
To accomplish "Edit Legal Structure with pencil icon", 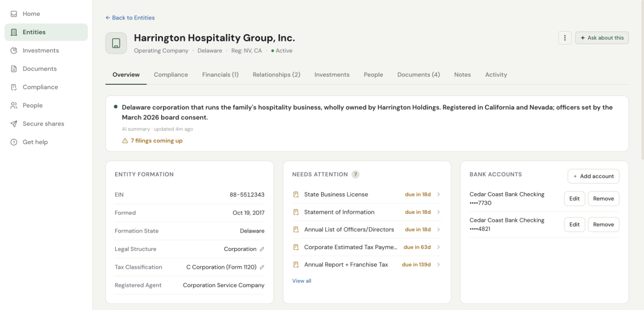I will pos(262,249).
